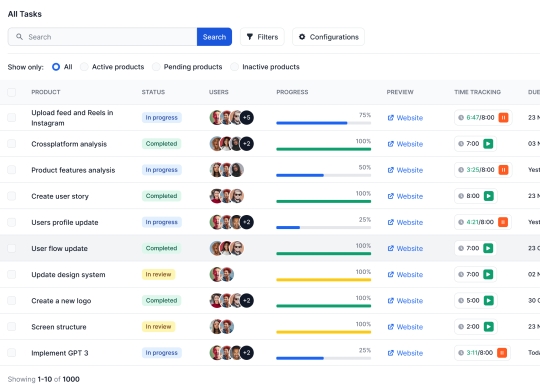Open Website link for Crossplatform analysis
540x392 pixels.
coord(405,144)
